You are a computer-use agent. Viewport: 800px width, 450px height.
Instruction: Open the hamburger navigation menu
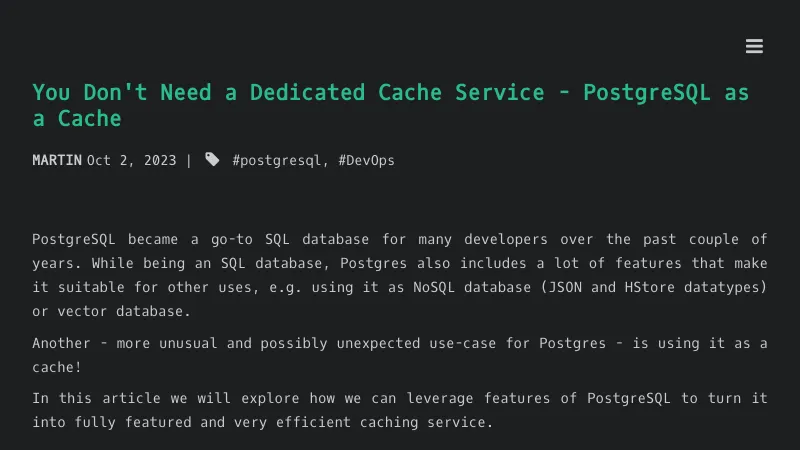[x=754, y=46]
